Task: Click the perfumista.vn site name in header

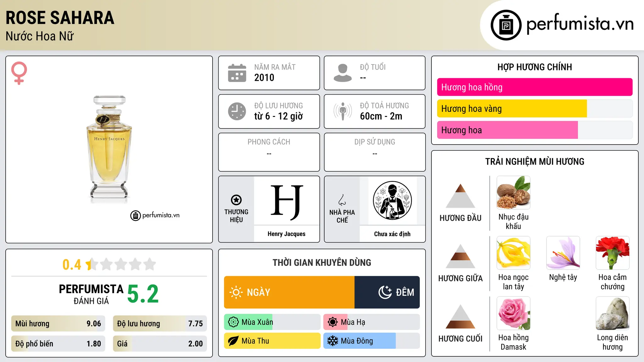Action: [x=580, y=24]
